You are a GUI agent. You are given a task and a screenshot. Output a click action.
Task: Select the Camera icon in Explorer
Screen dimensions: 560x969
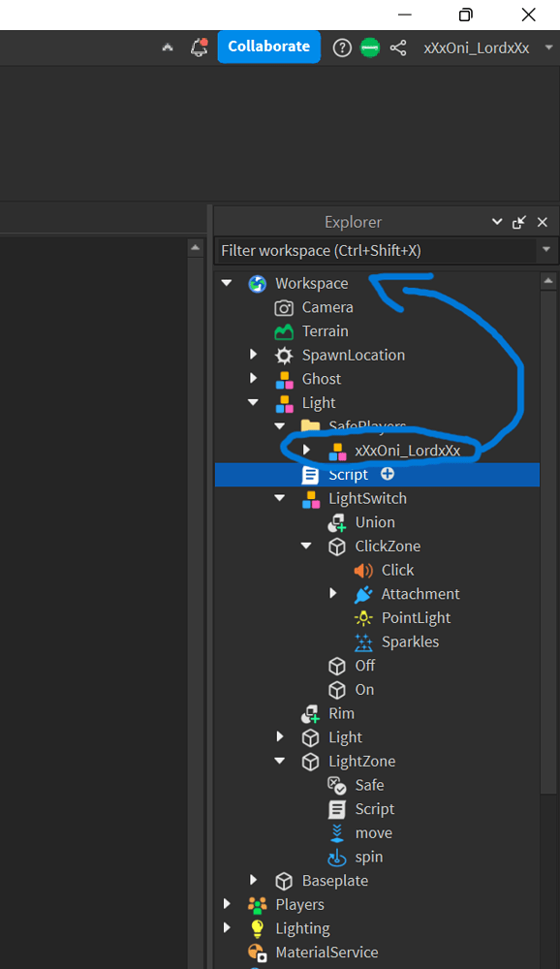[x=284, y=308]
